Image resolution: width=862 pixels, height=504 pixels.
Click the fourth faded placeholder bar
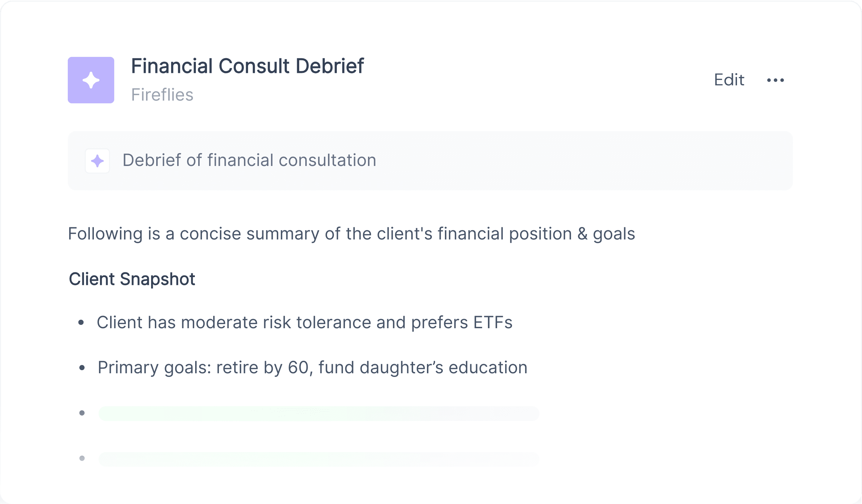tap(319, 459)
